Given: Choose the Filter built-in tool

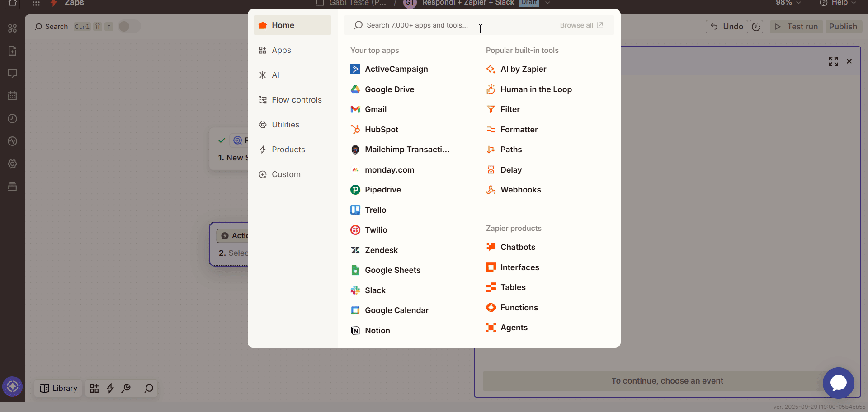Looking at the screenshot, I should (x=503, y=109).
